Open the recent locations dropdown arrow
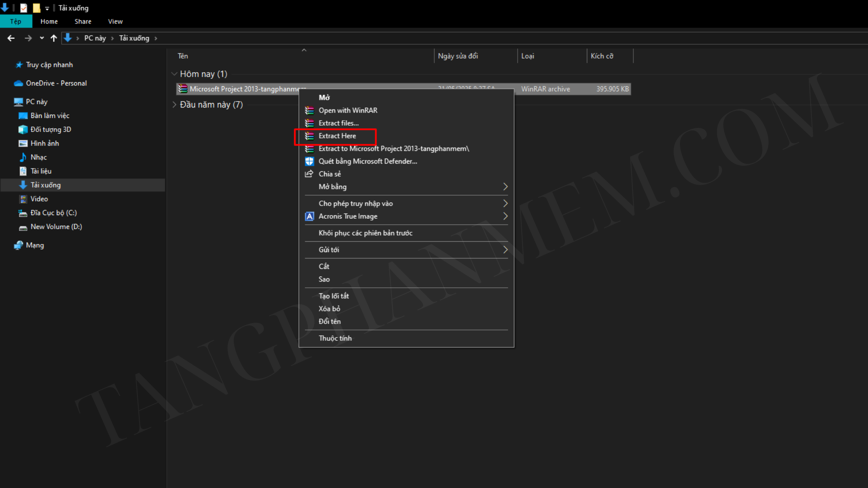This screenshot has width=868, height=488. pos(42,38)
